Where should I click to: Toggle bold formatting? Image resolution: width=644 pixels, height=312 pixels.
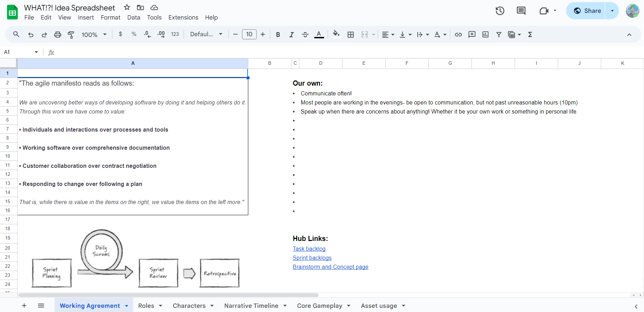278,34
